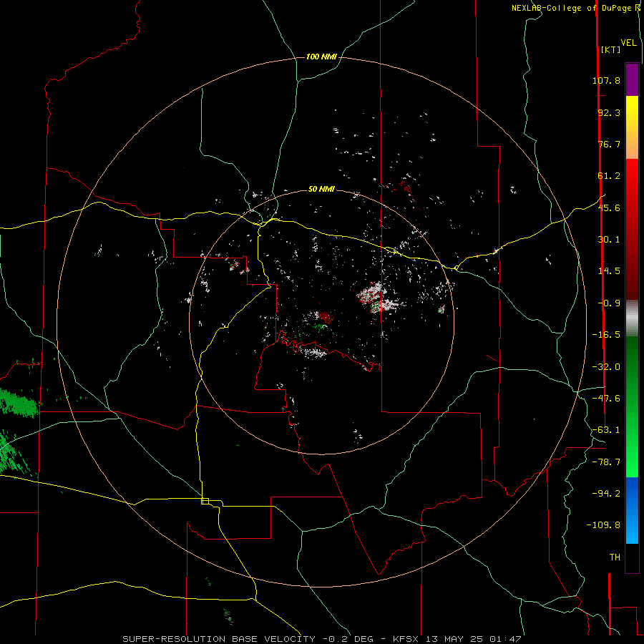The height and width of the screenshot is (644, 644).
Task: Pick the gray-white near-zero color bar segment
Action: [x=632, y=318]
